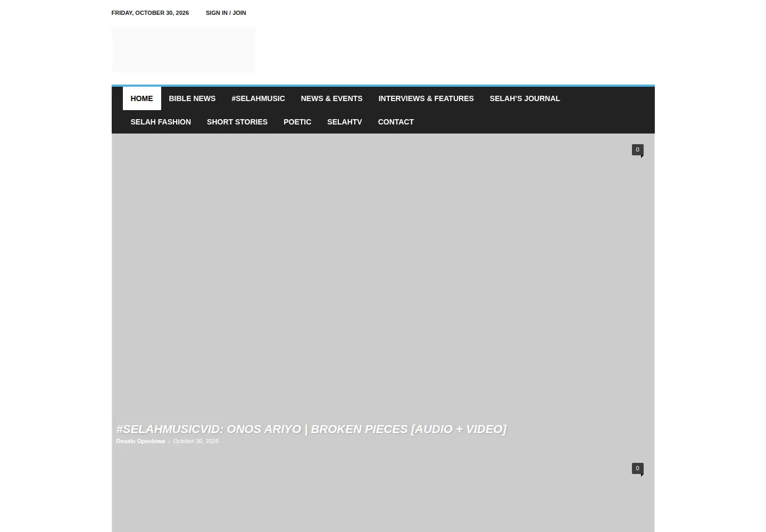Click the Friday, October 30, 2026 header date
766x532 pixels.
coord(150,13)
